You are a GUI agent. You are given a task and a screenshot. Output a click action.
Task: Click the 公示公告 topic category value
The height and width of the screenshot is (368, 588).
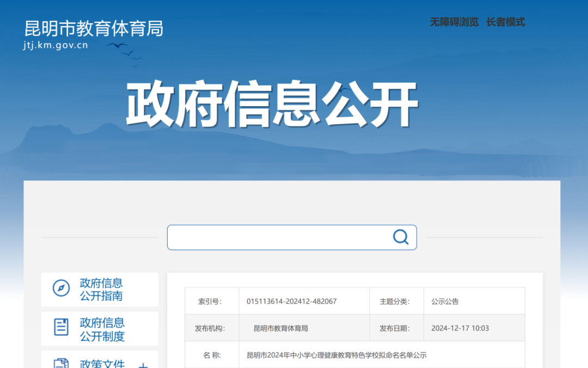pos(445,302)
